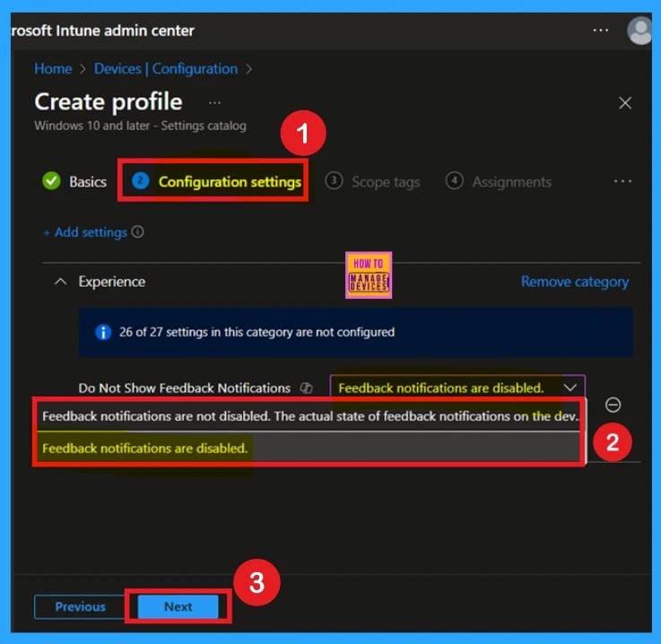The width and height of the screenshot is (661, 644).
Task: Choose 'Feedback notifications are disabled.' option in the list
Action: 309,448
